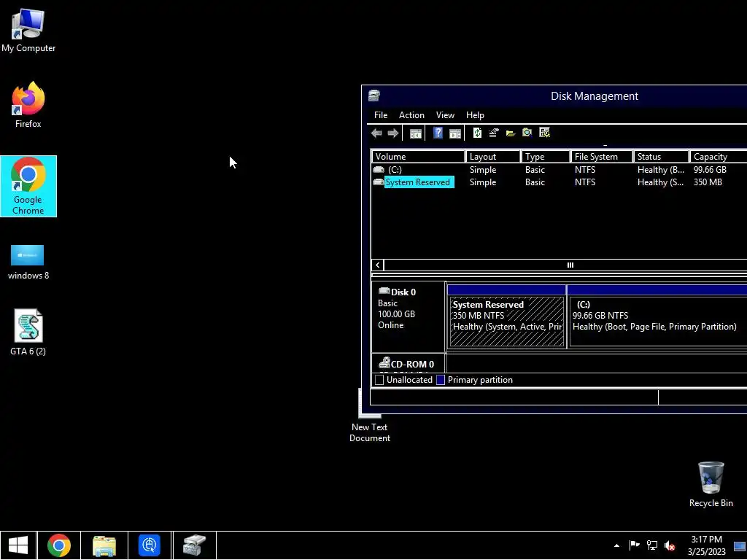Select the GTA 6 (2) script file icon
Image resolution: width=747 pixels, height=560 pixels.
28,332
